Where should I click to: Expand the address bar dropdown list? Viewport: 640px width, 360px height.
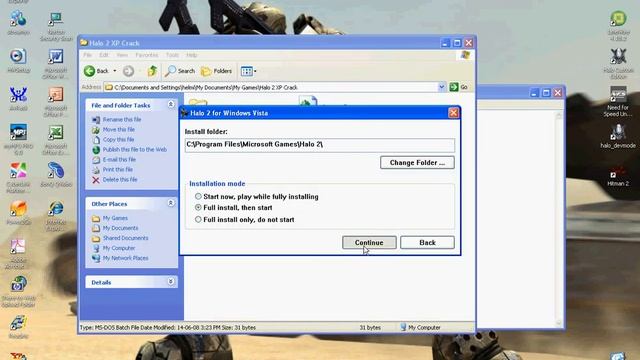pos(441,87)
